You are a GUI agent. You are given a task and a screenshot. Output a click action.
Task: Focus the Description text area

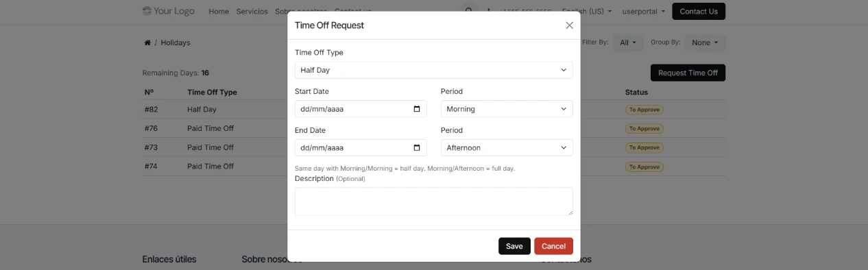433,201
